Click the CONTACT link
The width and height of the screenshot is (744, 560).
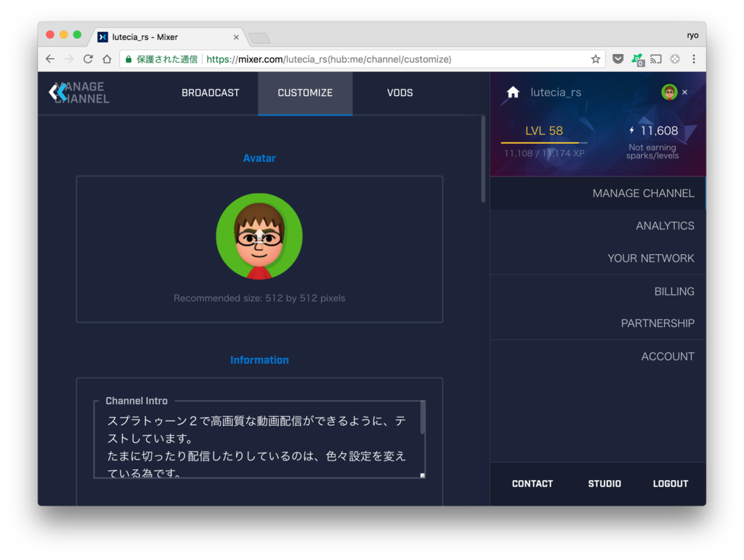pos(533,484)
